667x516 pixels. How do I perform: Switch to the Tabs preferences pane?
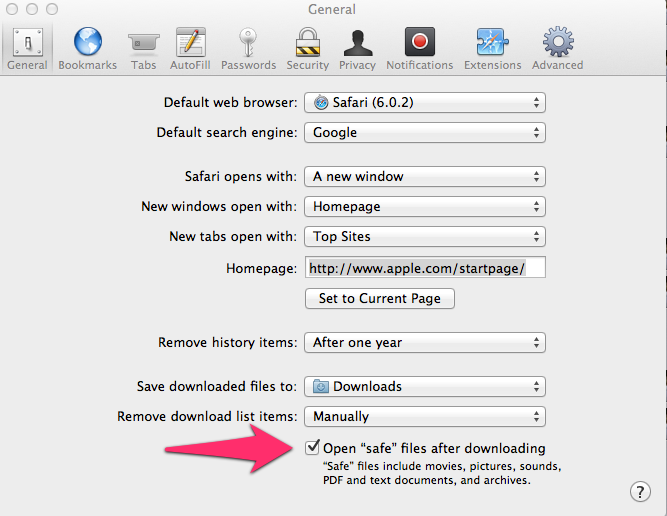(x=143, y=48)
